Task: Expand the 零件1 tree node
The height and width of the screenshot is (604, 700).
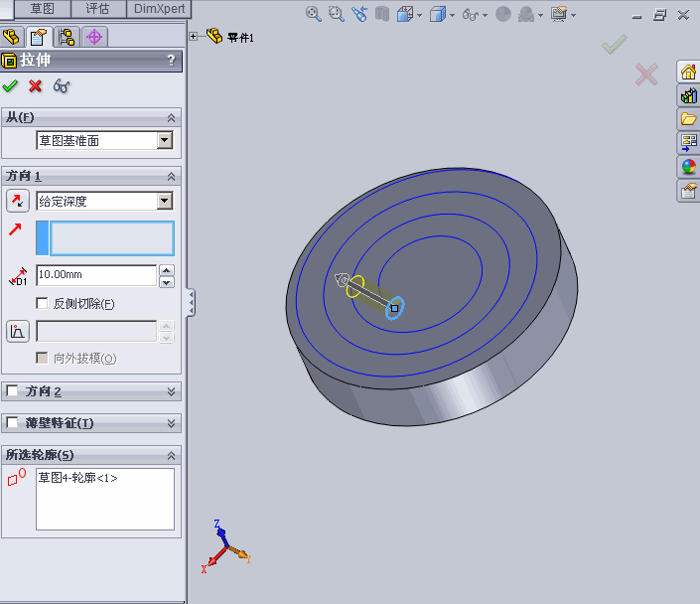Action: point(193,36)
